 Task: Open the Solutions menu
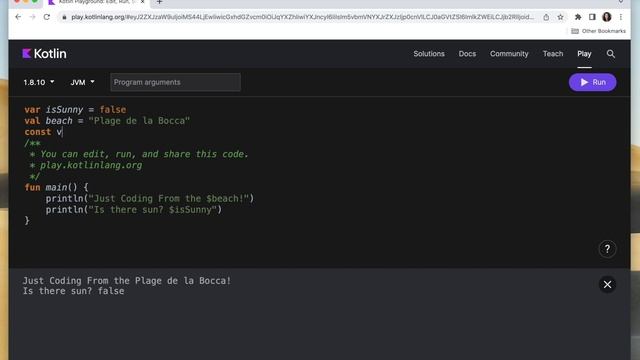429,54
